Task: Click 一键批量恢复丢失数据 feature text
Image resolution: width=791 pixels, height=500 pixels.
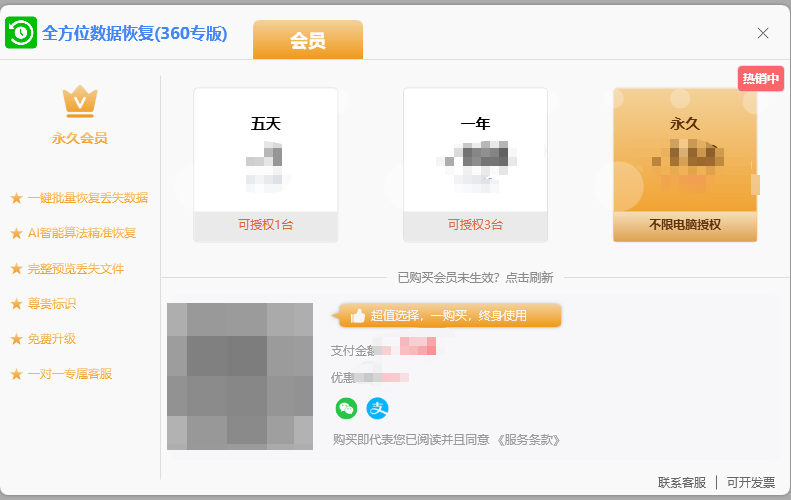Action: (x=88, y=198)
